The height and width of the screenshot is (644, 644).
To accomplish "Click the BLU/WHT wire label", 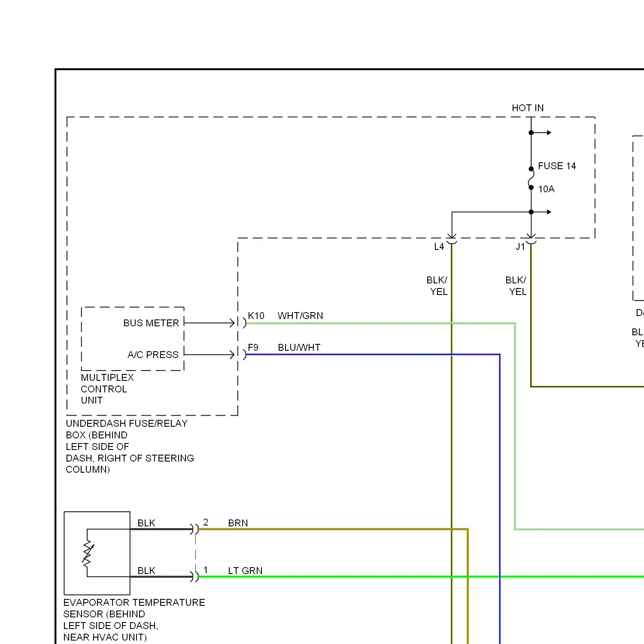I will [299, 347].
